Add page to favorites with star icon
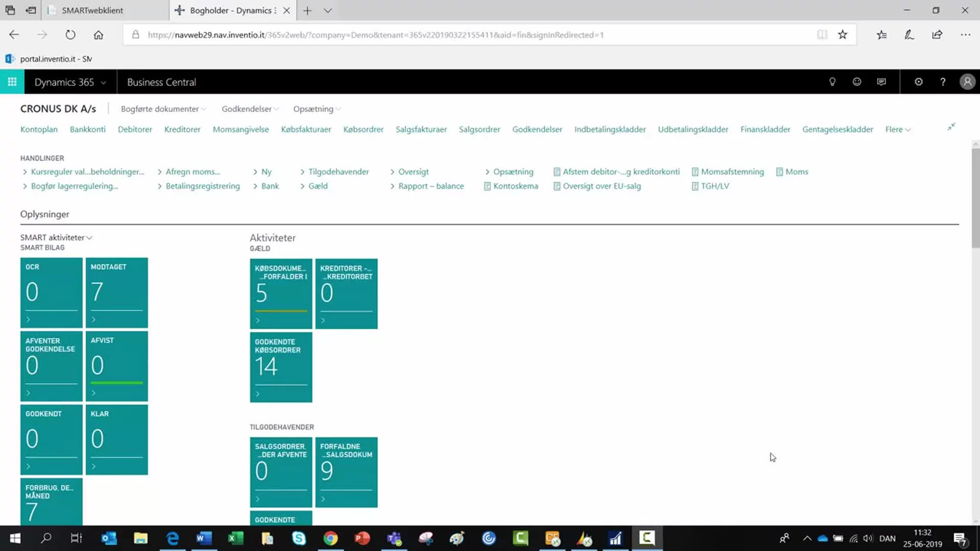980x551 pixels. [842, 35]
